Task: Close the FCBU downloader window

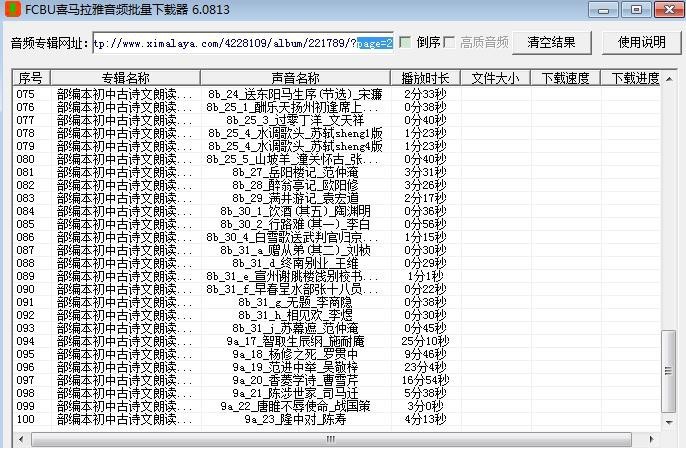Action: tap(669, 9)
